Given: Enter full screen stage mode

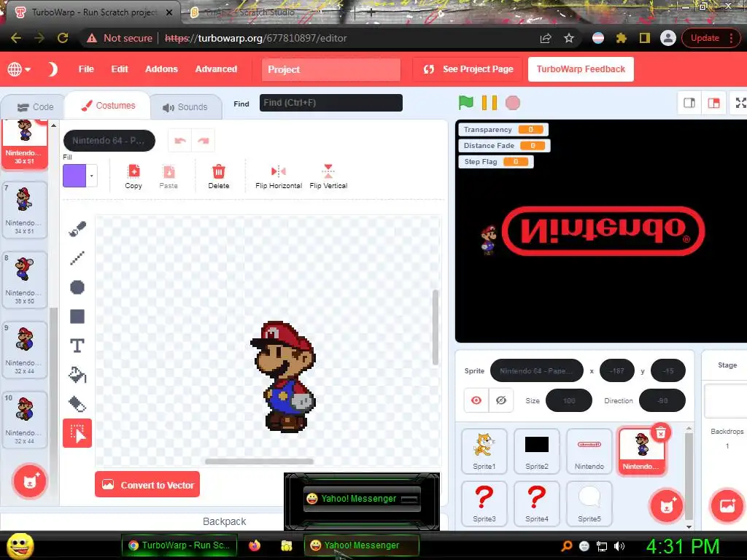Looking at the screenshot, I should click(x=740, y=103).
